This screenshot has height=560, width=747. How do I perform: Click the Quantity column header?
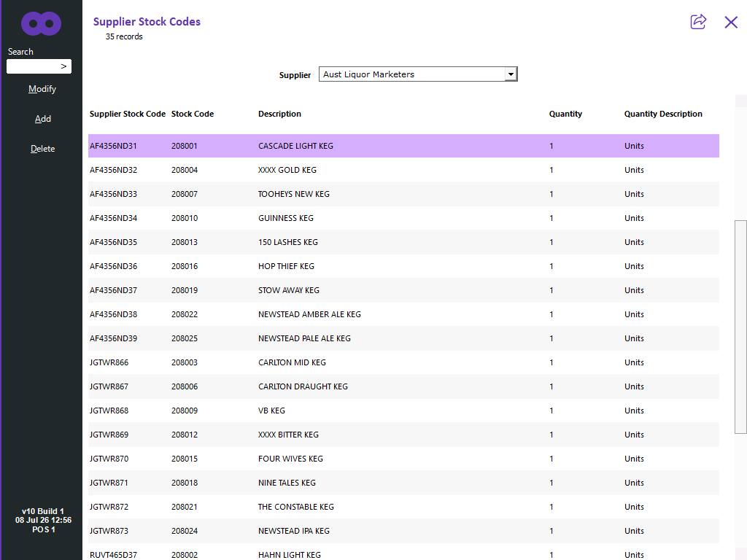pyautogui.click(x=565, y=114)
